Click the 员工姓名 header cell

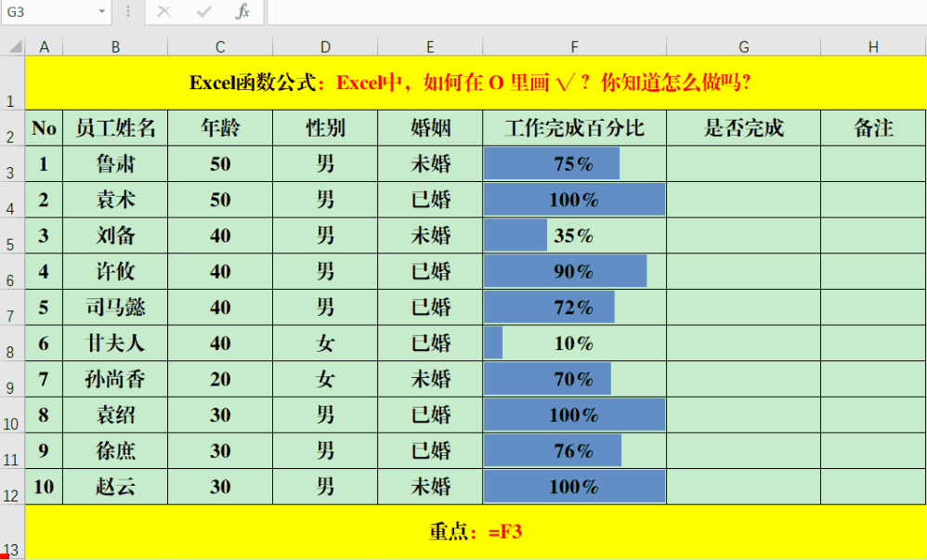[115, 128]
